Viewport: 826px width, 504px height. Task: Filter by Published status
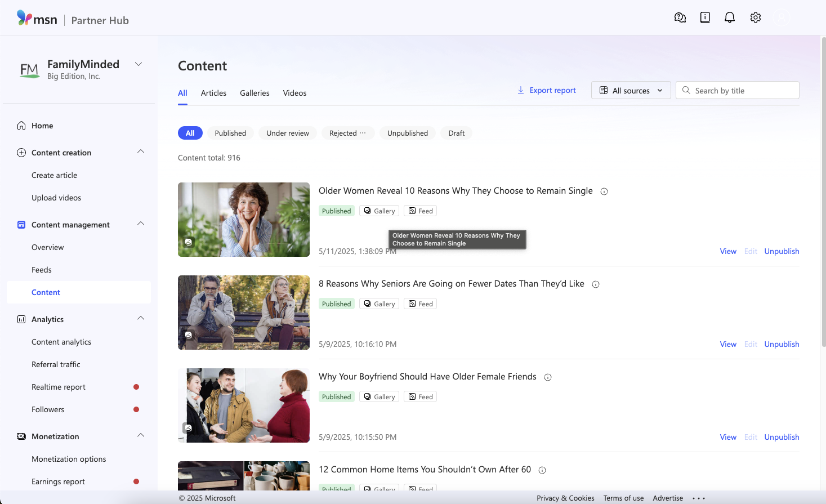230,133
